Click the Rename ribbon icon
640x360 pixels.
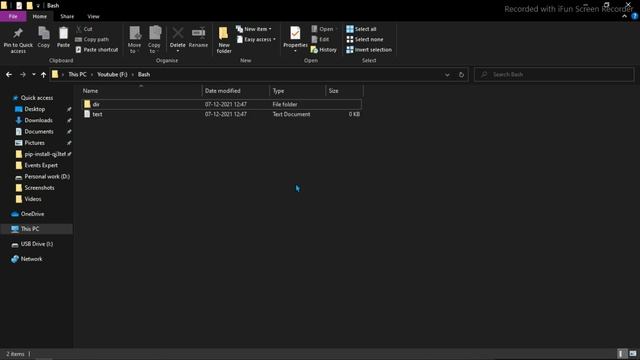[198, 37]
